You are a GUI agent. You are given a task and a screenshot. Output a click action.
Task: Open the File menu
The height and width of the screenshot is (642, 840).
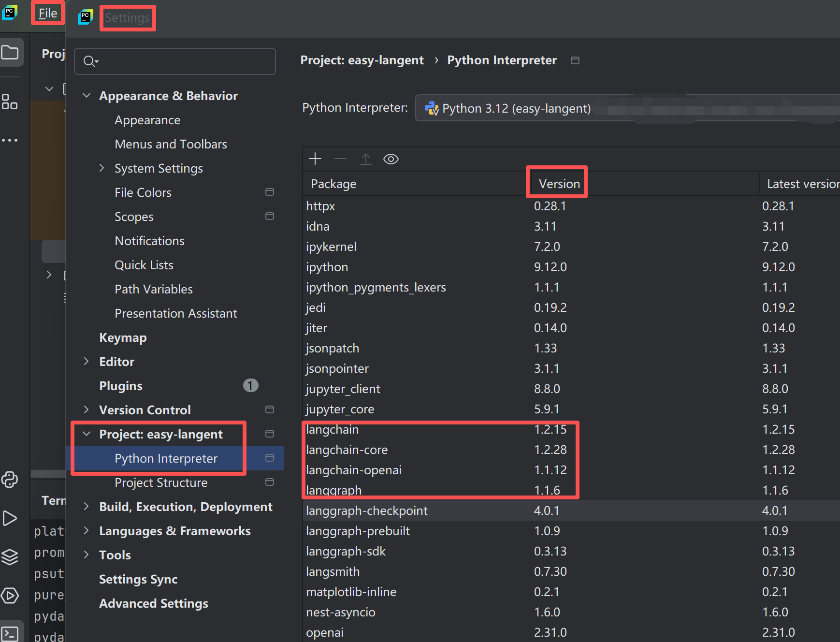click(48, 14)
